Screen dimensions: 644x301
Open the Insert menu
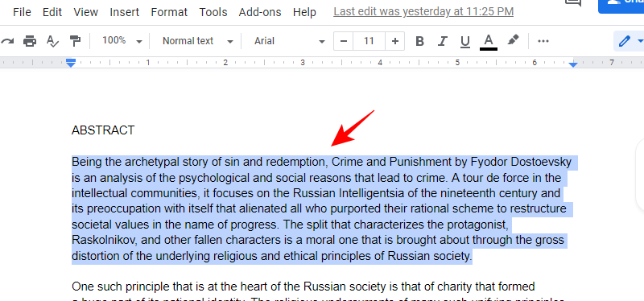[125, 12]
